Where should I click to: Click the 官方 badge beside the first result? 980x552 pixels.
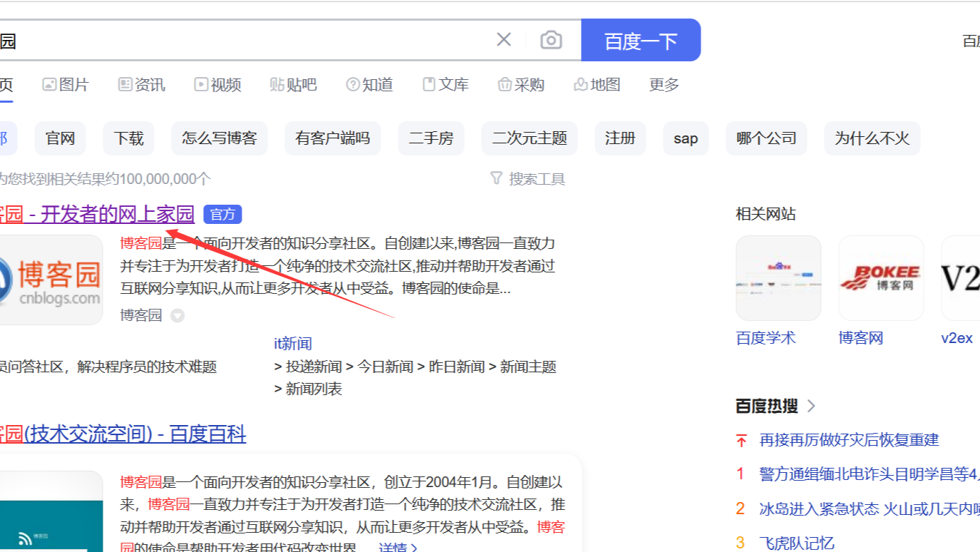pos(223,214)
